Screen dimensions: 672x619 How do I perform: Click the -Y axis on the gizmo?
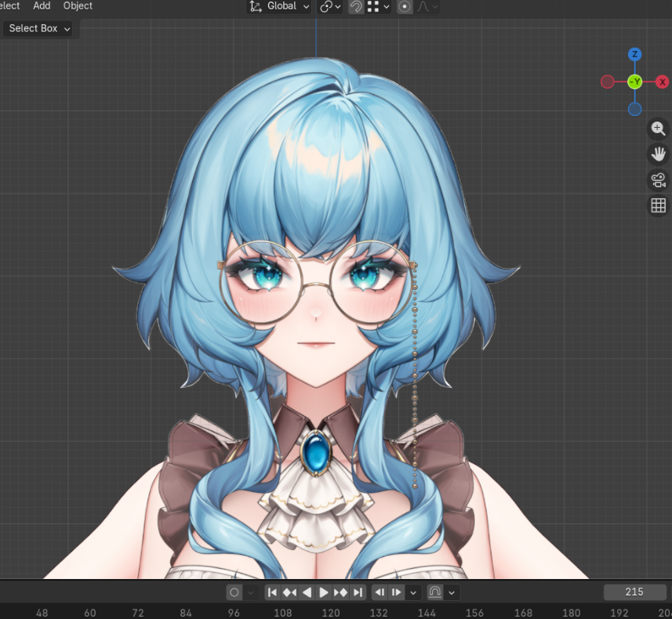point(634,81)
